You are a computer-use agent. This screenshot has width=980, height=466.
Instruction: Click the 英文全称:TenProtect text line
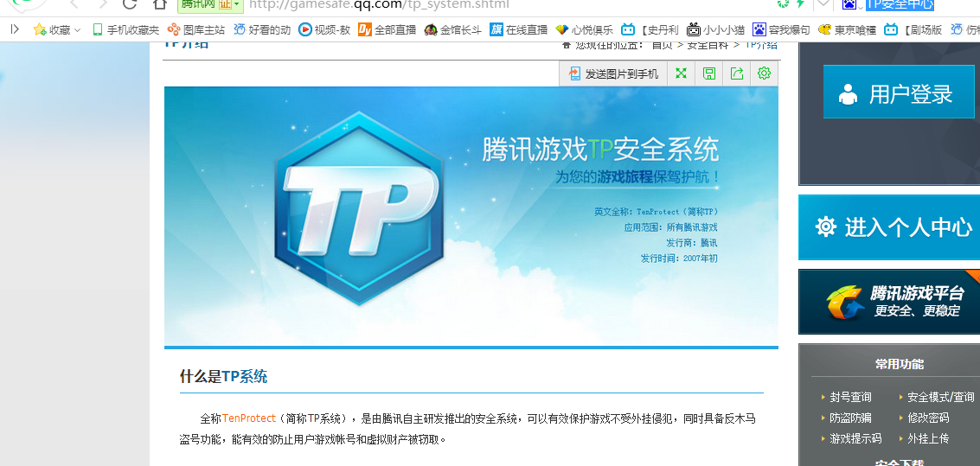click(657, 212)
